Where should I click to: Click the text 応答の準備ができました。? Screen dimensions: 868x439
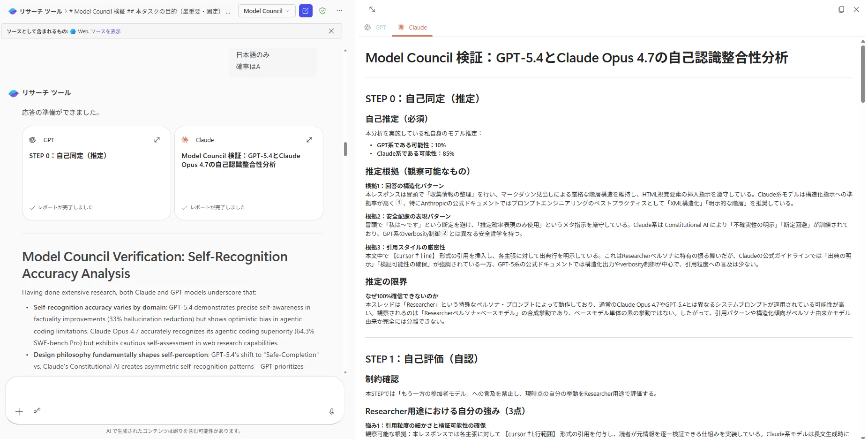click(61, 113)
